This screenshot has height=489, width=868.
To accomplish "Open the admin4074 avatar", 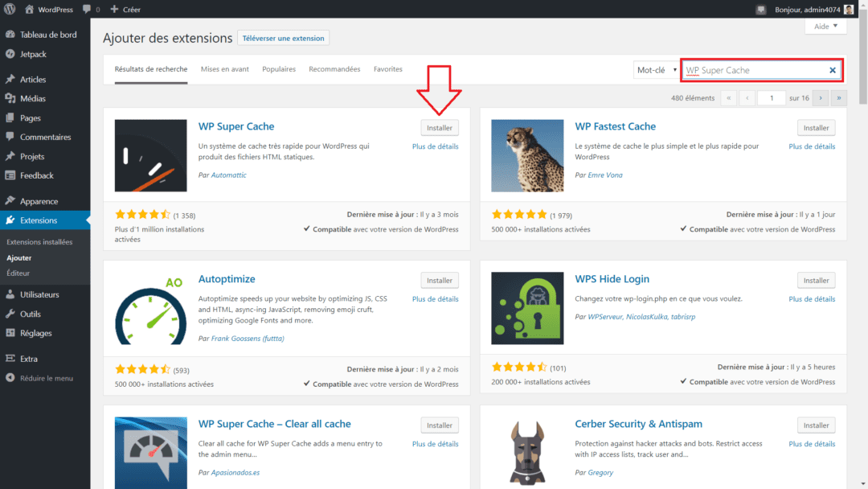I will pyautogui.click(x=849, y=10).
